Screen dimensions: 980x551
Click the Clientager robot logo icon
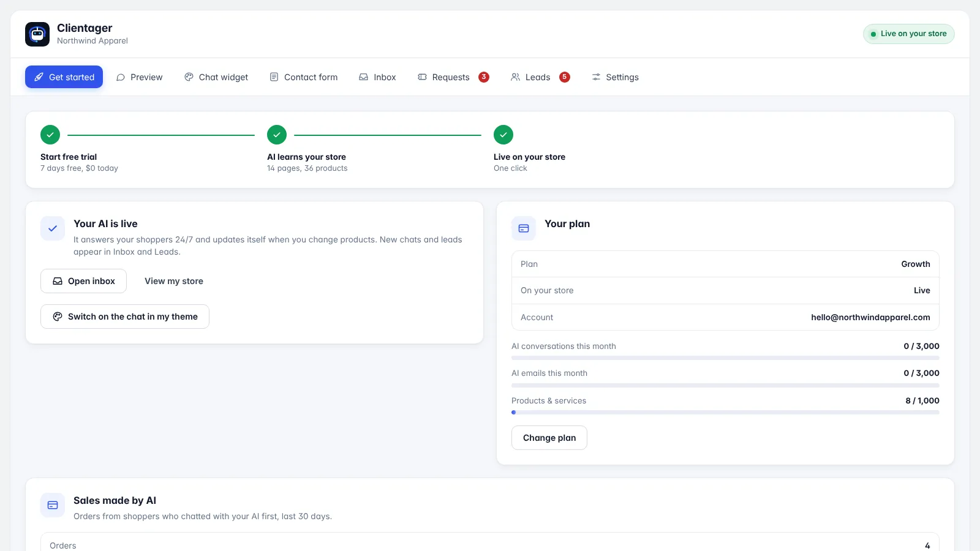pos(37,34)
